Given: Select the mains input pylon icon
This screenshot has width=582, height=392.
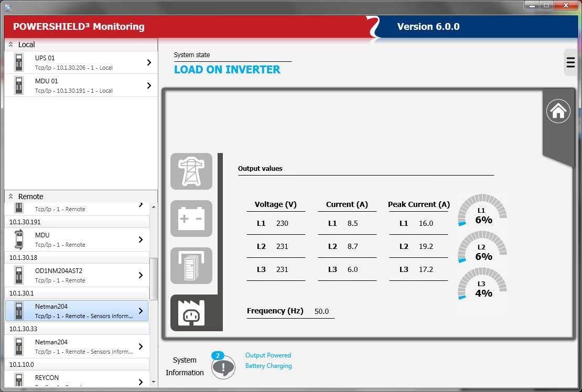Looking at the screenshot, I should (191, 171).
